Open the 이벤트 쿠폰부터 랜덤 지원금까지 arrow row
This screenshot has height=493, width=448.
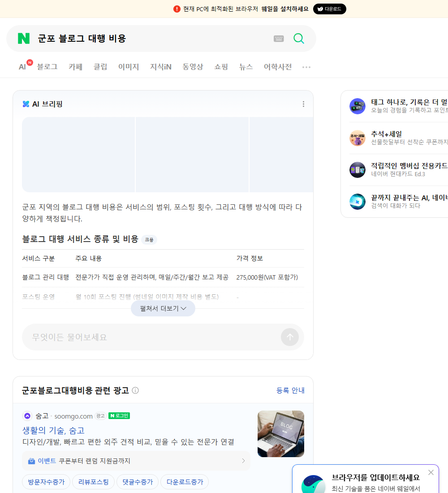coord(136,461)
